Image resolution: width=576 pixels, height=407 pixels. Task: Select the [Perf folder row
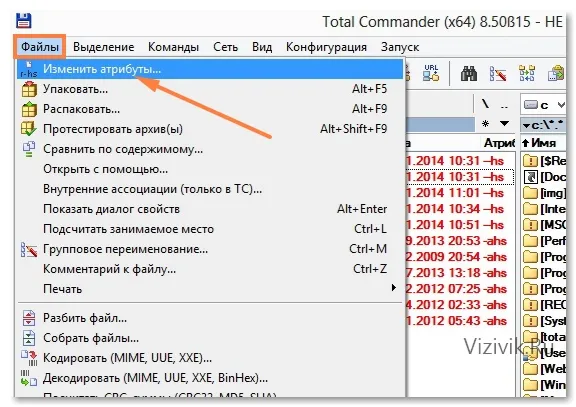click(544, 241)
